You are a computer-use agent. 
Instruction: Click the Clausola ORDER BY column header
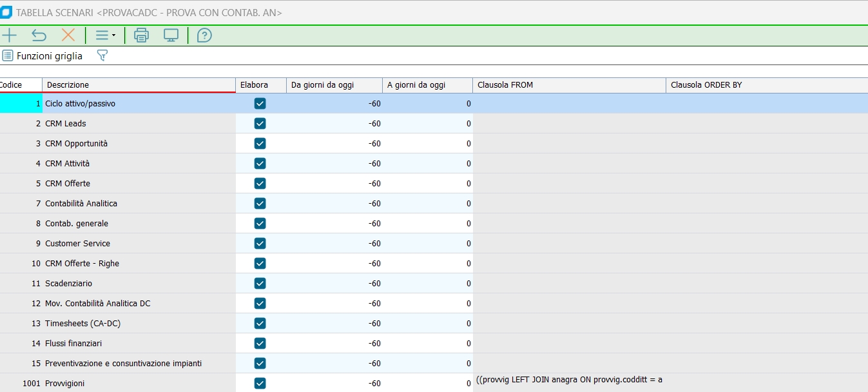click(767, 85)
